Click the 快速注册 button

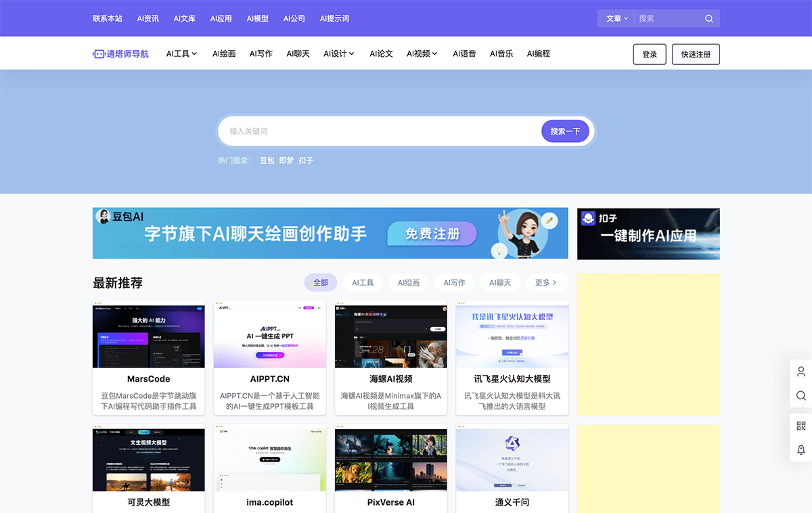point(696,54)
